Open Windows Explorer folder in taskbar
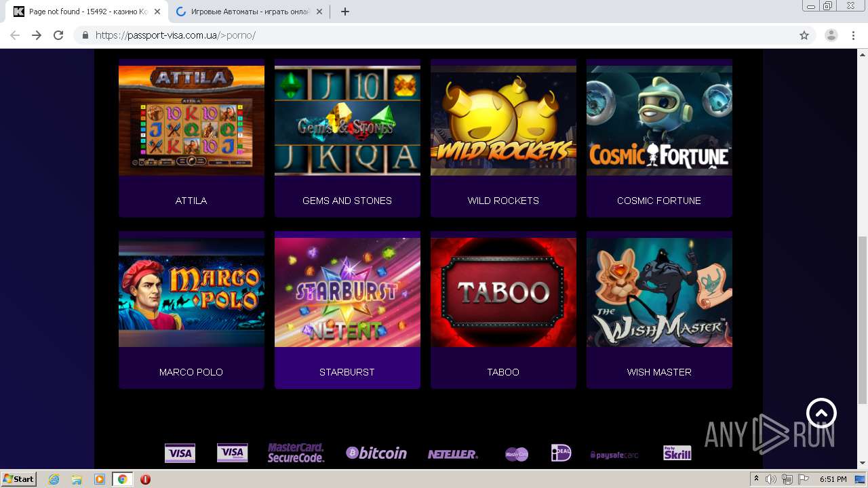Image resolution: width=868 pixels, height=488 pixels. pos(77,479)
